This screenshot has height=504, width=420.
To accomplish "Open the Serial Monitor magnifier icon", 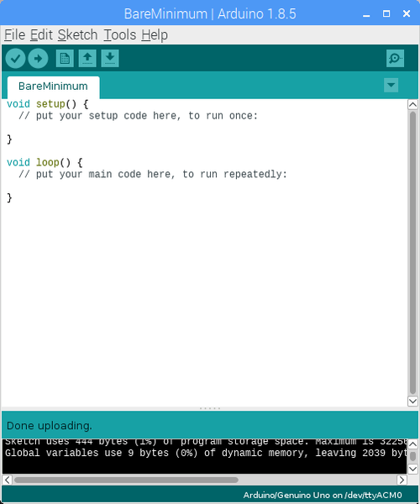I will point(395,59).
